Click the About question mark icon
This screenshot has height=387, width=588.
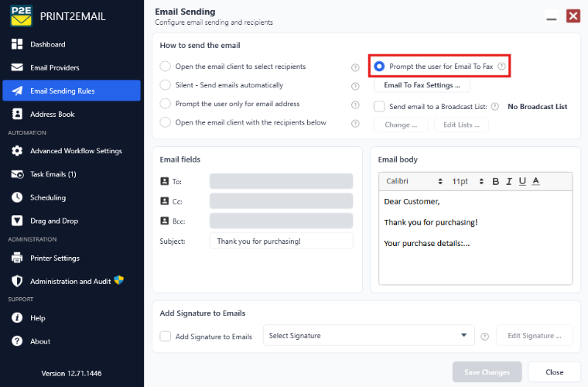[x=17, y=341]
